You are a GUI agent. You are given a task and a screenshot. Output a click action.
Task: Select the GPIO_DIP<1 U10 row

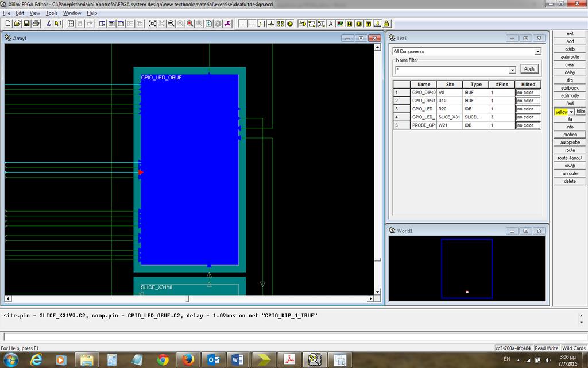pos(467,101)
